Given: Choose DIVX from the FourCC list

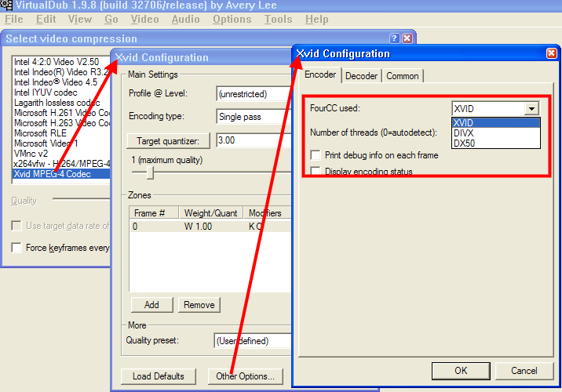Looking at the screenshot, I should (496, 133).
